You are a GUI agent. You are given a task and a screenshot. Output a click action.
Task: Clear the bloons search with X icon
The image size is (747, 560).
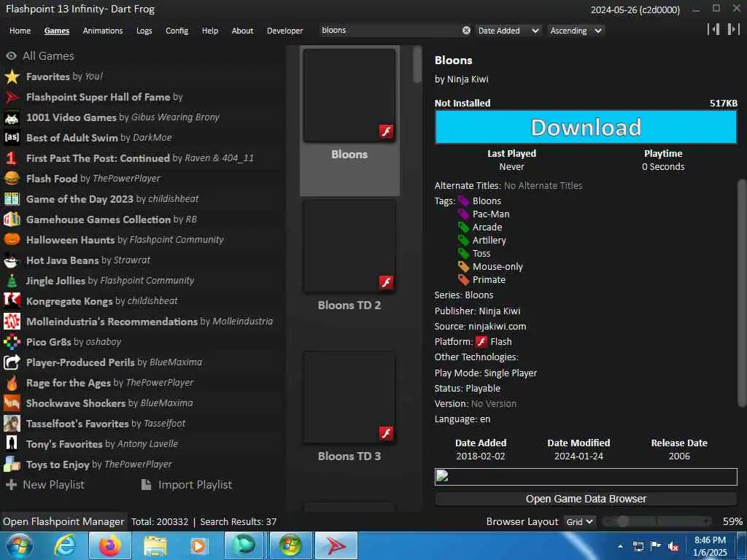pos(466,31)
